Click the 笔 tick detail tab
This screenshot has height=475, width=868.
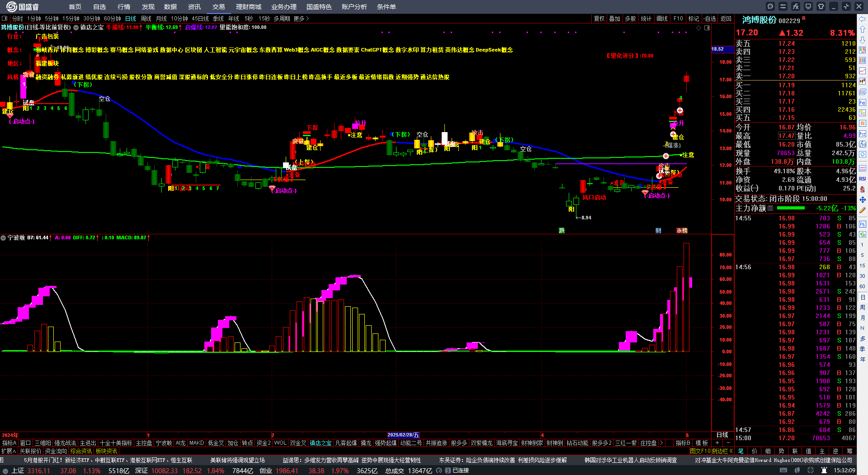pyautogui.click(x=741, y=451)
